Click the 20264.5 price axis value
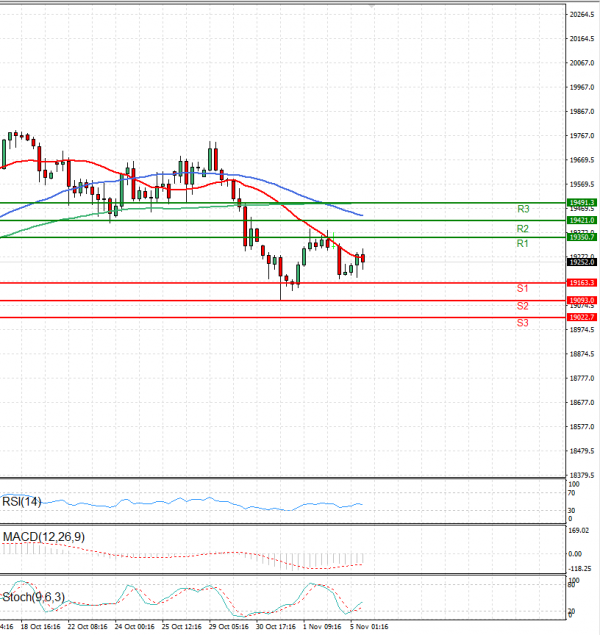The width and height of the screenshot is (600, 635). pyautogui.click(x=582, y=15)
